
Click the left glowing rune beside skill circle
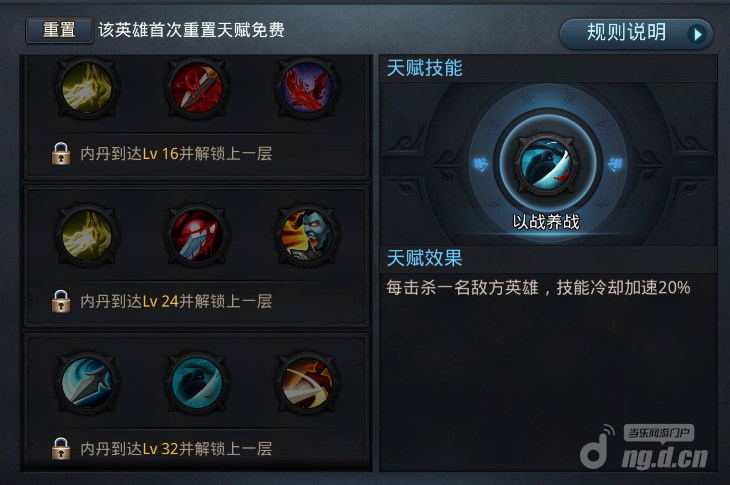[x=480, y=164]
